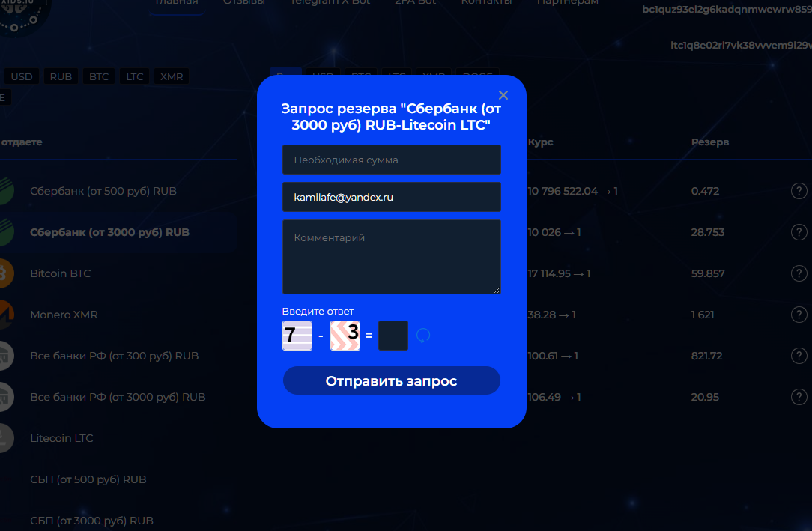
Task: Submit with Отправить запрос button
Action: tap(392, 381)
